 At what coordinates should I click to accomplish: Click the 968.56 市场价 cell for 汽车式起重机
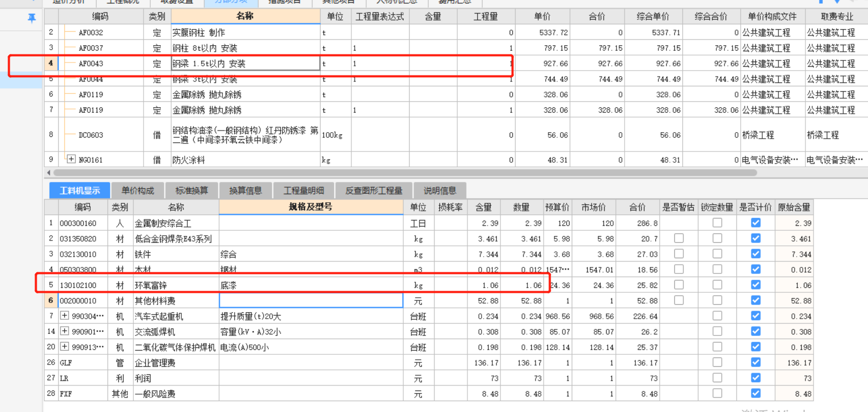(x=593, y=316)
